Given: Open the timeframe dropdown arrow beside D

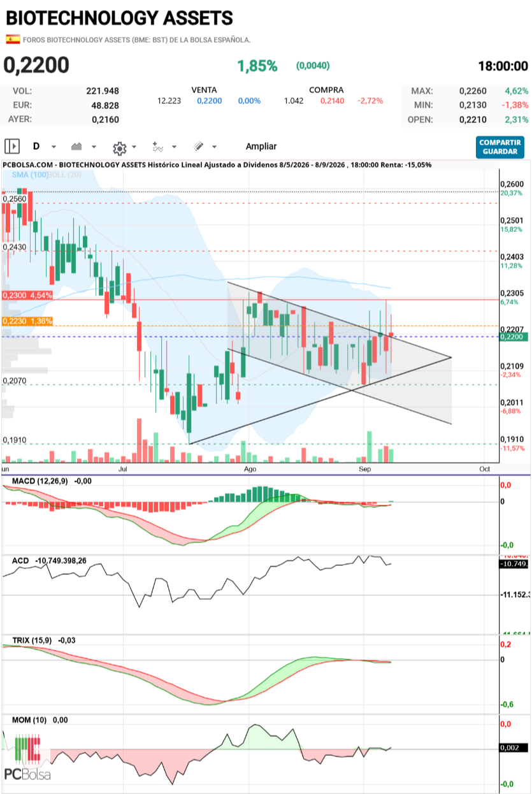Looking at the screenshot, I should (x=54, y=147).
